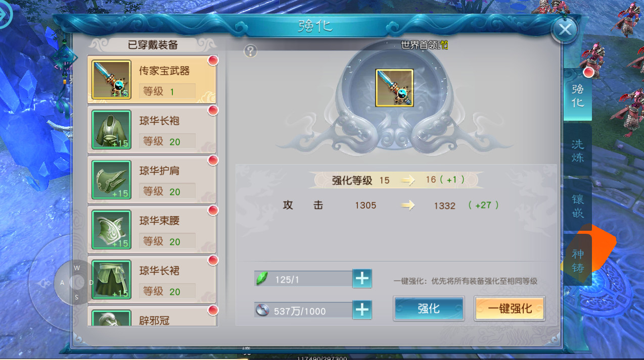Screen dimensions: 644x360
Task: Click the question mark help icon
Action: [x=251, y=50]
